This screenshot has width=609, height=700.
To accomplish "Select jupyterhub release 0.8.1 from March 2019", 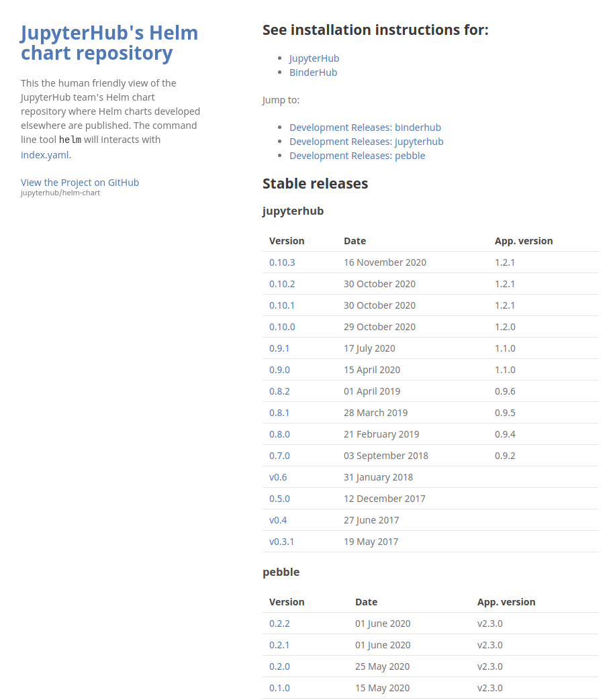I will [x=279, y=412].
